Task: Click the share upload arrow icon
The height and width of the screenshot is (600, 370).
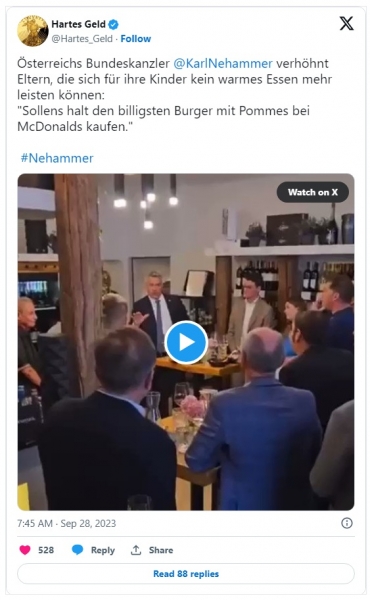Action: pyautogui.click(x=136, y=550)
